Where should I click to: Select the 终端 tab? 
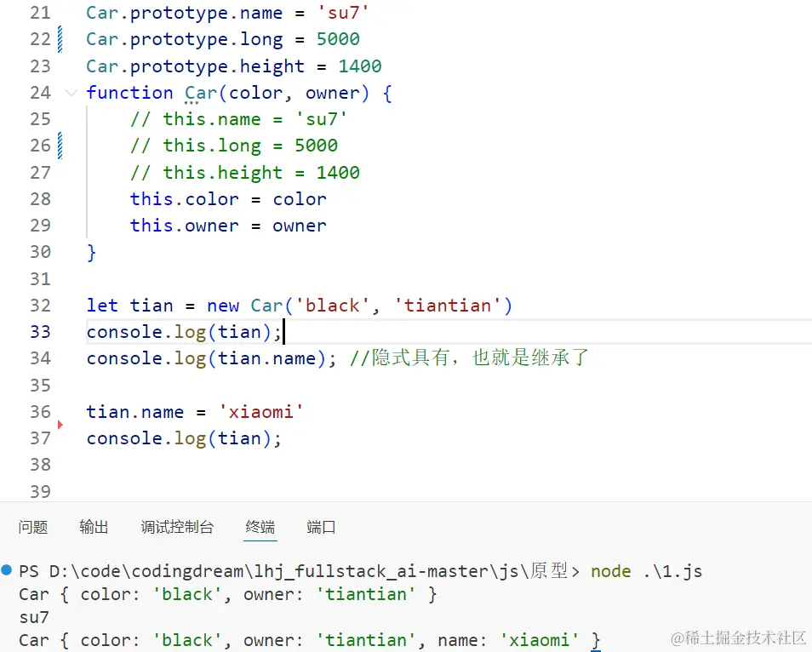click(x=260, y=527)
